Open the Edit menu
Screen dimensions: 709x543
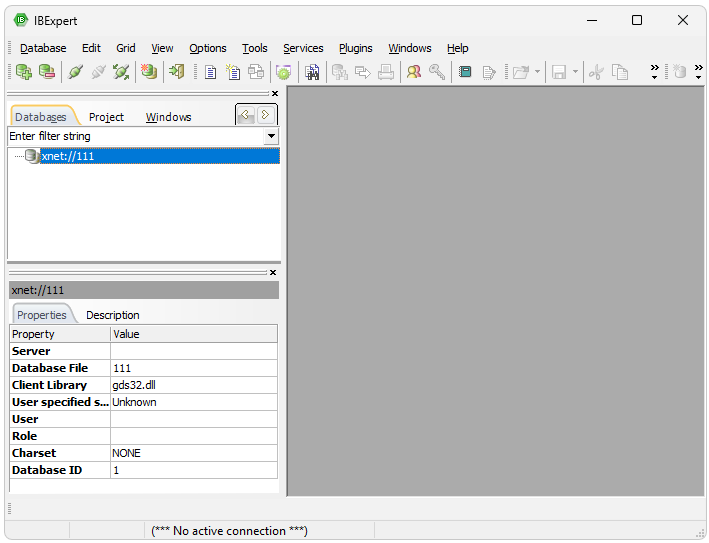coord(91,48)
